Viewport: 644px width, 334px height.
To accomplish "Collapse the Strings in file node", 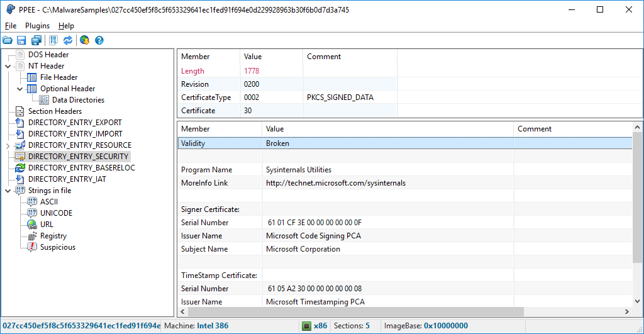I will (x=8, y=191).
